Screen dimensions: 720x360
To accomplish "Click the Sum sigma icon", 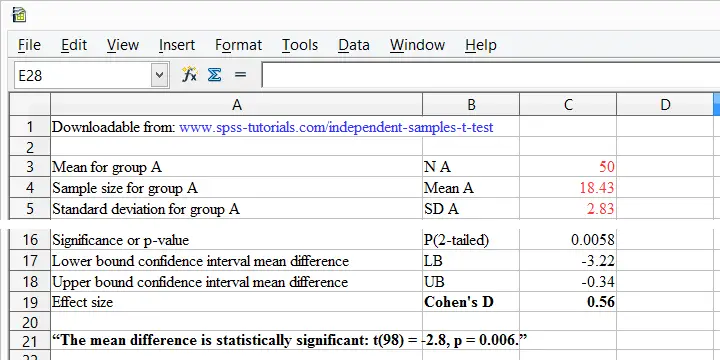I will 214,75.
